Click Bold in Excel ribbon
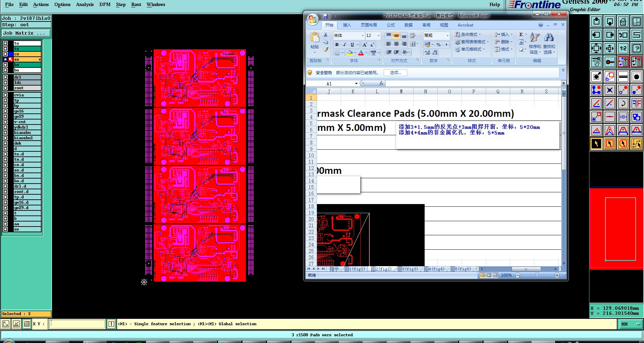644x343 pixels. 337,45
